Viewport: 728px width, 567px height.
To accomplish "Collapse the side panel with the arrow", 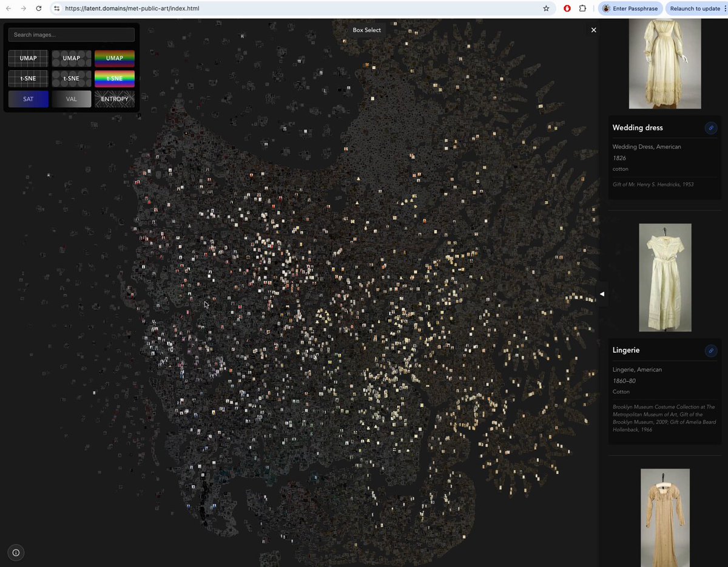I will (602, 294).
